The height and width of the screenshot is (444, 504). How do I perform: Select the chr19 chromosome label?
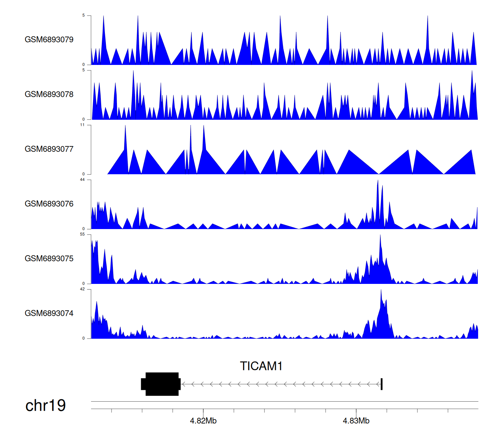point(45,406)
